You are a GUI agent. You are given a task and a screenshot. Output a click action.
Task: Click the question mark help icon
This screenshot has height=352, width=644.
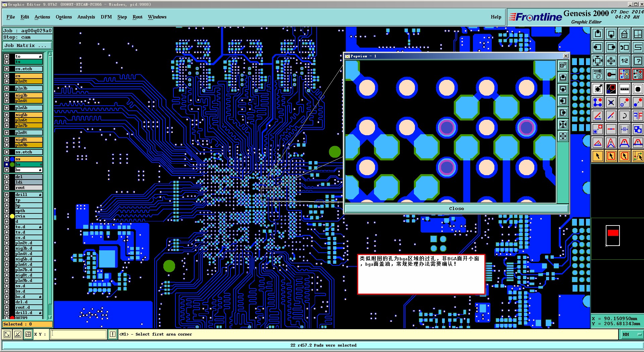[638, 61]
